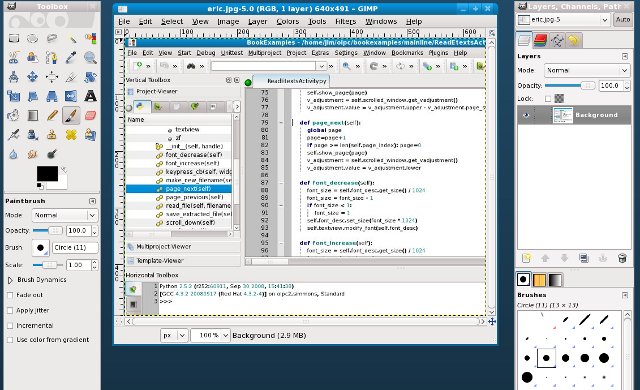Expand the Brush Dynamics section
Viewport: 640px width, 390px height.
coord(10,280)
